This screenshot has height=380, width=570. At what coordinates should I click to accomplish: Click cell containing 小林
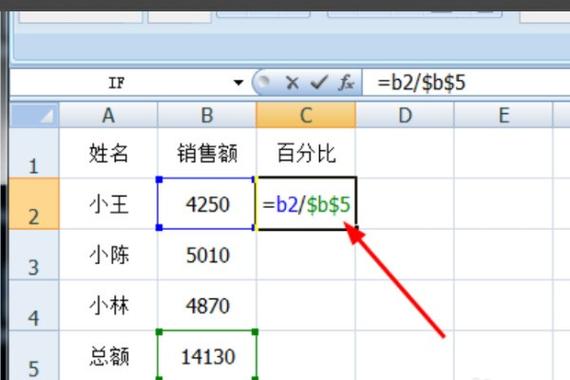(108, 305)
